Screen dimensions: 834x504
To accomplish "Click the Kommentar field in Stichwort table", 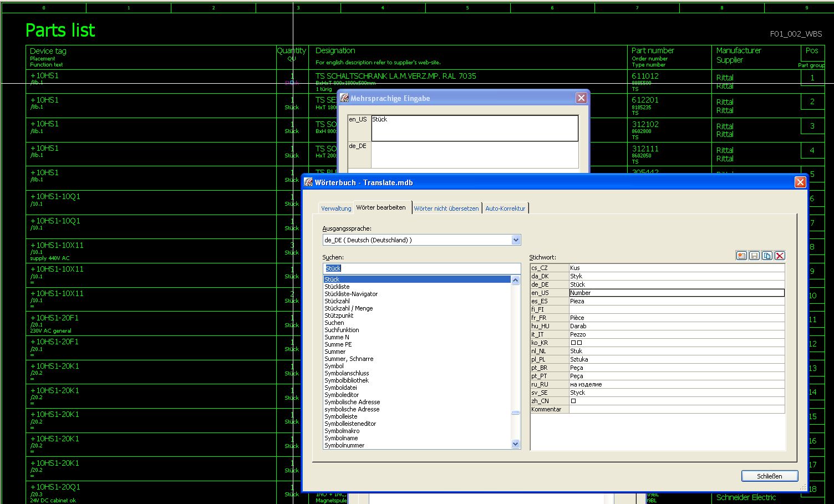I will (676, 409).
